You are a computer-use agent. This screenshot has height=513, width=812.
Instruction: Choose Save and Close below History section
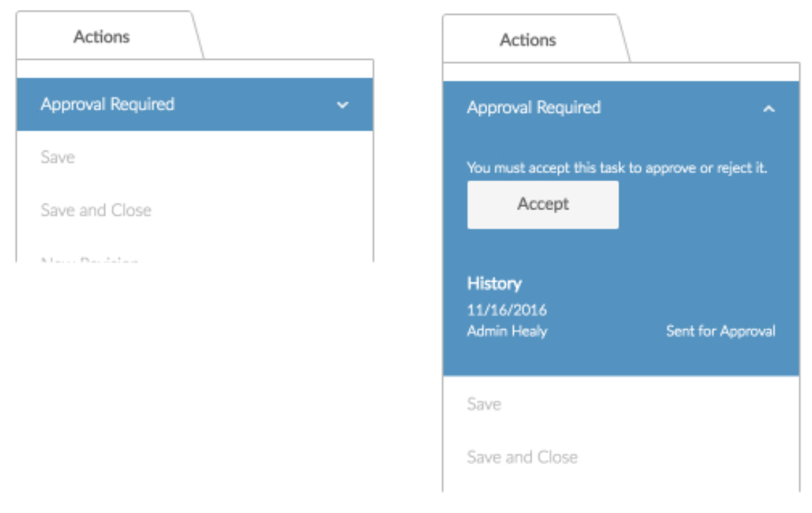522,457
